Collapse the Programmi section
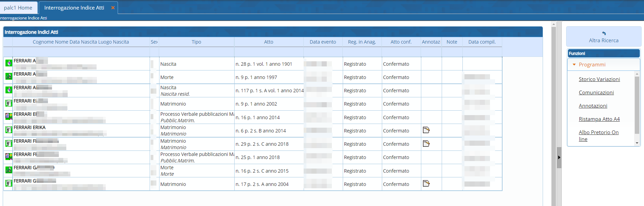The width and height of the screenshot is (644, 206). click(x=574, y=65)
